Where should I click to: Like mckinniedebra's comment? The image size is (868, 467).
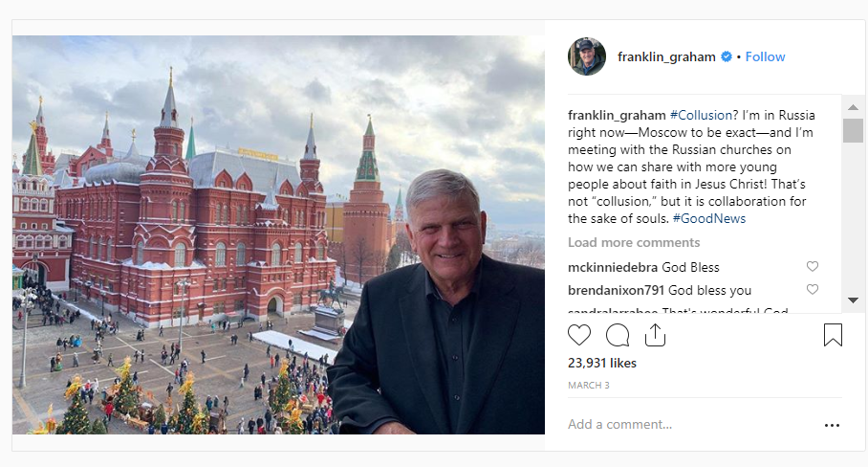813,267
